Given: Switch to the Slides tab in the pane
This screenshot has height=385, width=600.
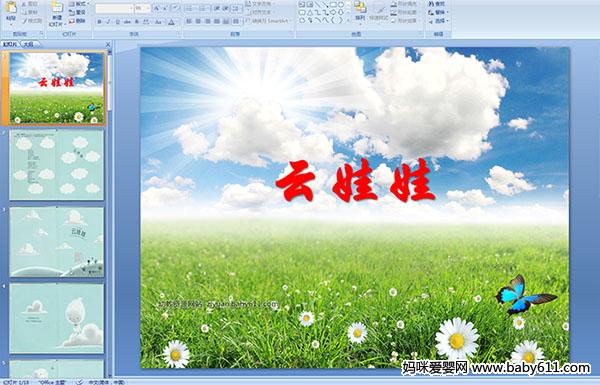Looking at the screenshot, I should pos(10,44).
